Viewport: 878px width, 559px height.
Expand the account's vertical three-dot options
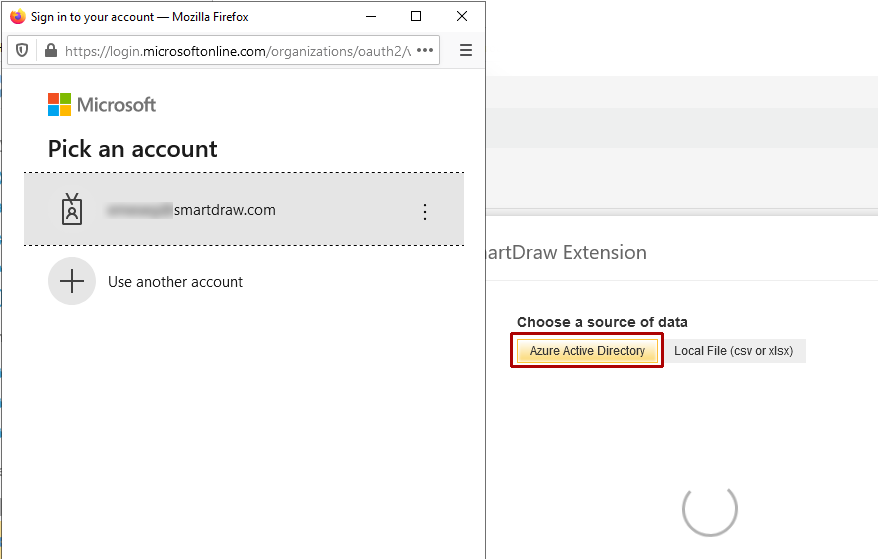(x=425, y=211)
